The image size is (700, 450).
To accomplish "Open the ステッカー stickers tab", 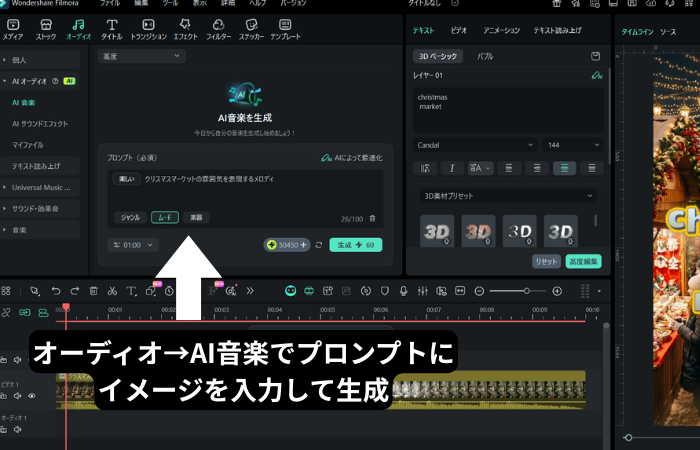I will point(251,29).
